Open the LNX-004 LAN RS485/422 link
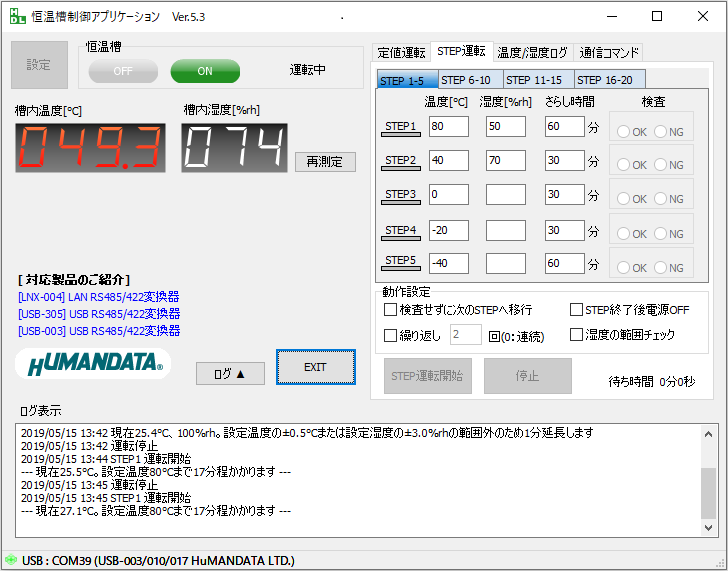Viewport: 728px width, 571px height. (x=98, y=297)
